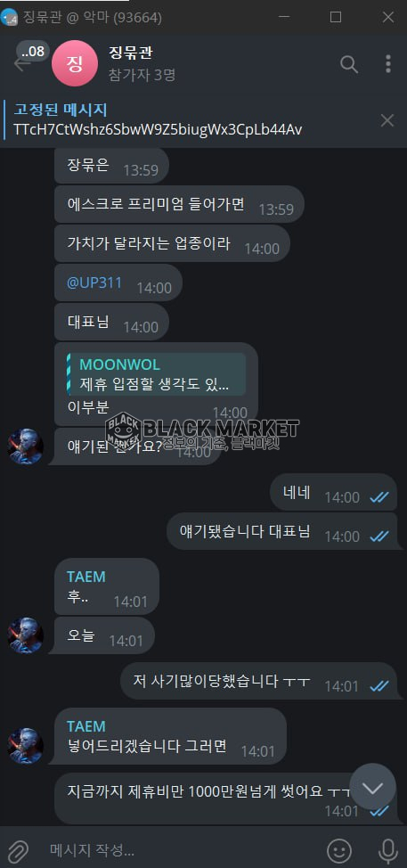
Task: Click into the 메시지 작성 message input field
Action: click(183, 850)
